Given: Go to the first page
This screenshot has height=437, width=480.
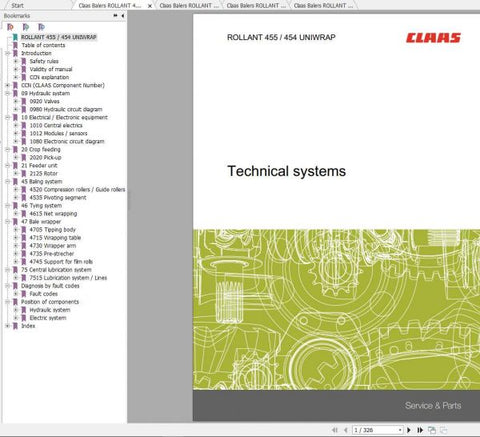Looking at the screenshot, I should [x=335, y=430].
